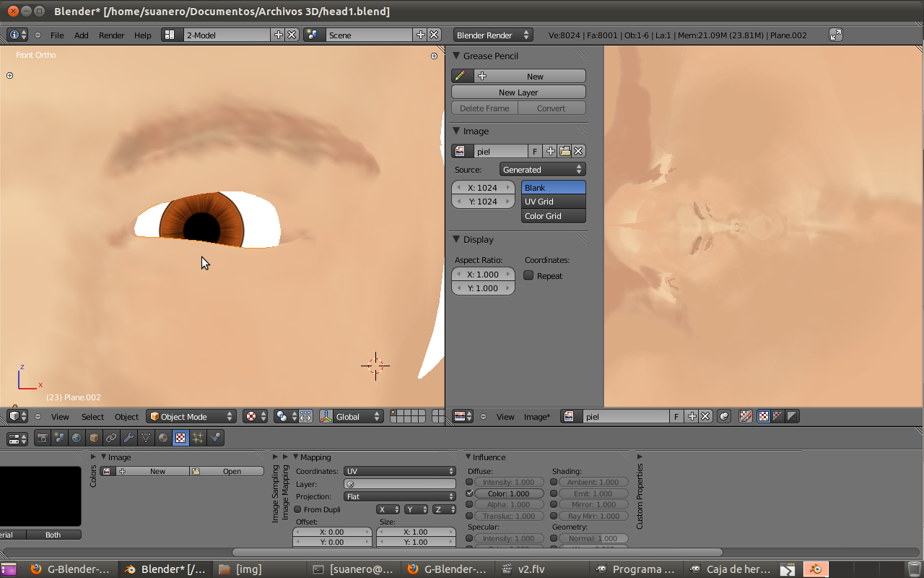Open the Blender Render engine dropdown
This screenshot has height=578, width=924.
pyautogui.click(x=493, y=35)
